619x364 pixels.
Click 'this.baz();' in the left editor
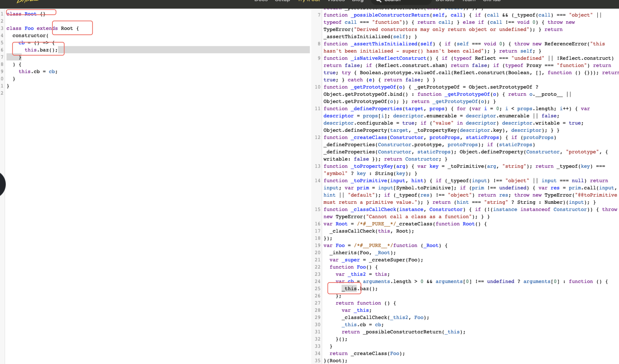click(41, 50)
